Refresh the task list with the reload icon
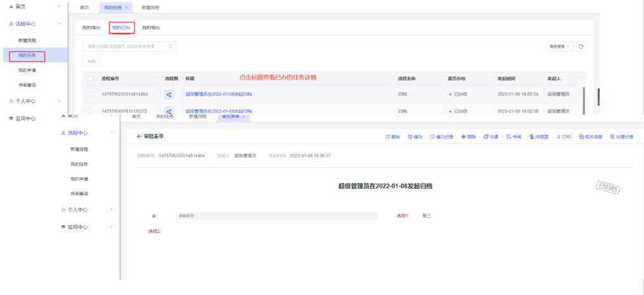Viewport: 644px width, 295px height. coord(580,46)
